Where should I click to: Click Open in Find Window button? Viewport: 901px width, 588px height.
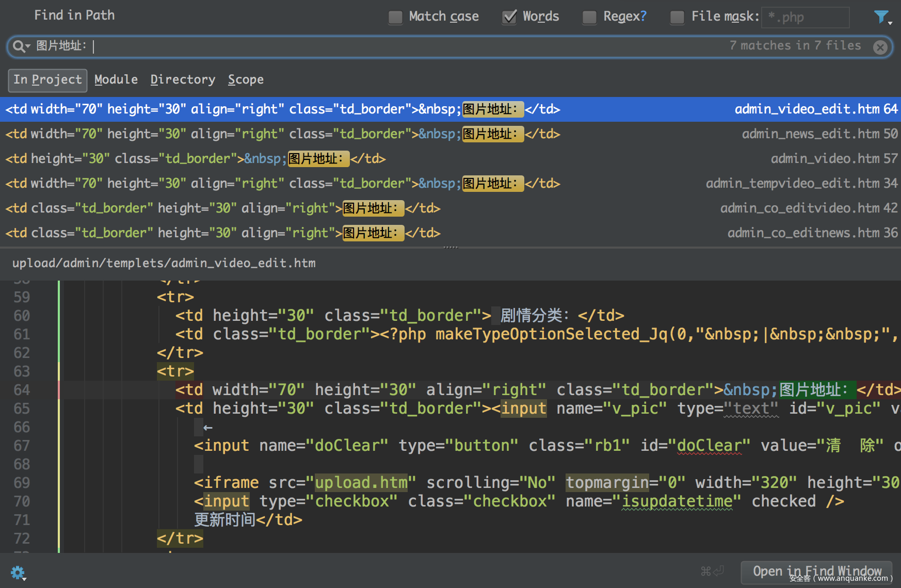click(x=816, y=571)
